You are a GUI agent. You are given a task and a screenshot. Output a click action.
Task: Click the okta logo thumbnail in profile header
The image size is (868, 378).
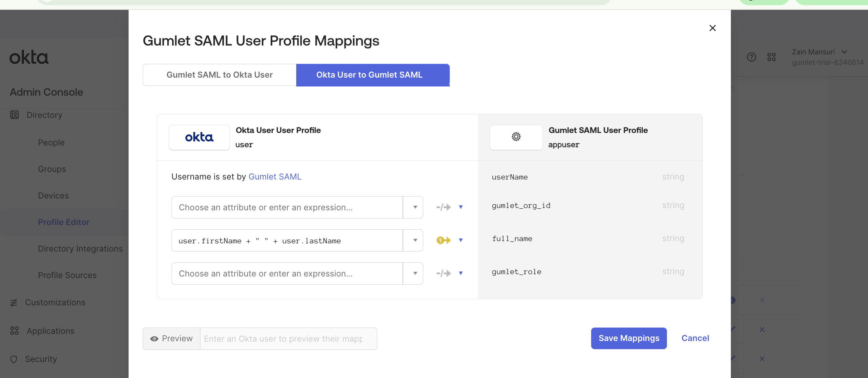point(199,137)
